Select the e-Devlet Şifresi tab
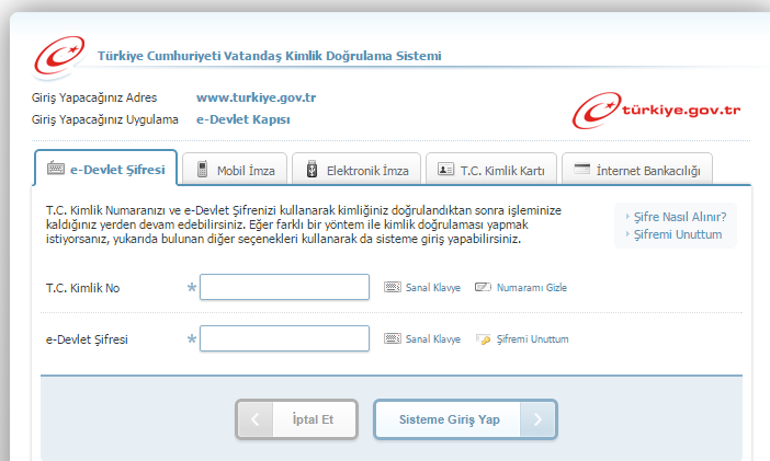Image resolution: width=770 pixels, height=461 pixels. pyautogui.click(x=106, y=169)
